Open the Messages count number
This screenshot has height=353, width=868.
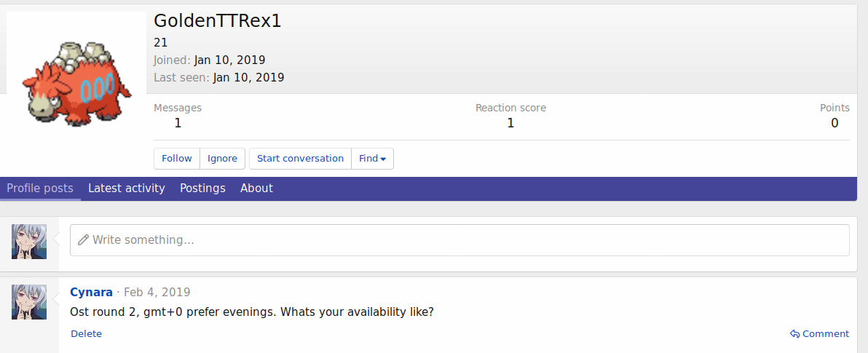tap(178, 123)
